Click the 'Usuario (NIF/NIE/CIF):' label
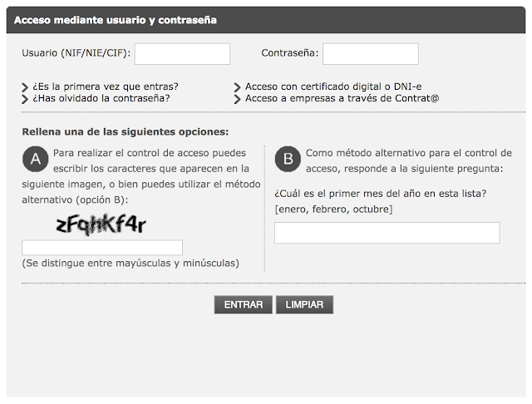 coord(76,54)
